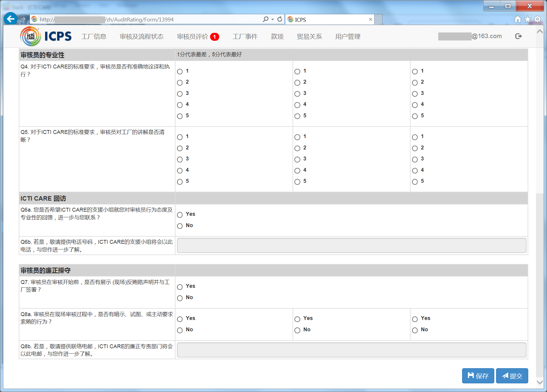
Task: Click the vertical scrollbar thumb
Action: (x=540, y=285)
